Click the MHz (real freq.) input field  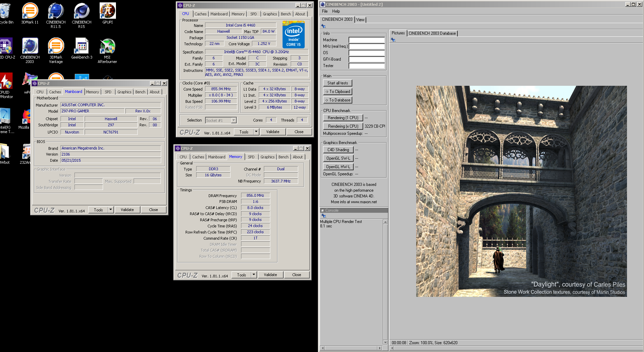[x=367, y=46]
